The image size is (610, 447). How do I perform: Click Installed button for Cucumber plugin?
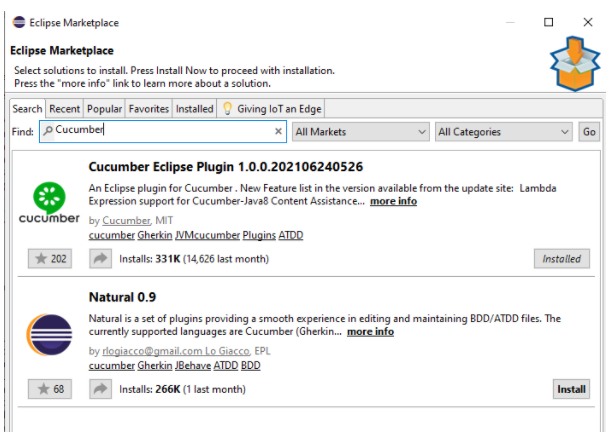point(562,259)
